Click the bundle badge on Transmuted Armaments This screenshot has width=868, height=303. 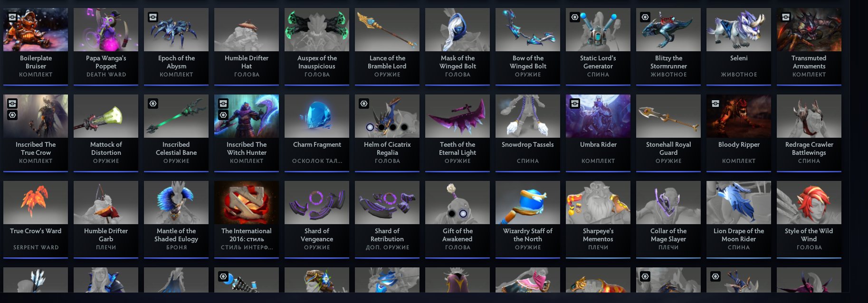click(786, 17)
